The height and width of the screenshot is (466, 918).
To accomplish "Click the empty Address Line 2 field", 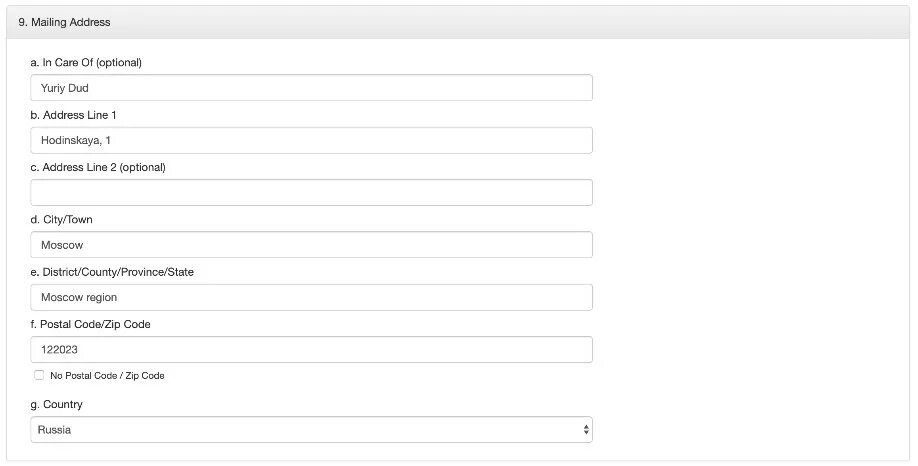I will 310,193.
